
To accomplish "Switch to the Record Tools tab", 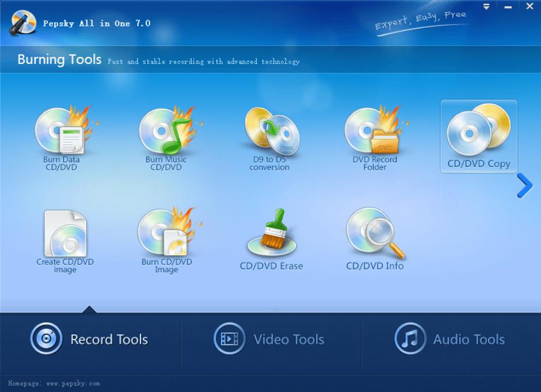I will [x=90, y=339].
